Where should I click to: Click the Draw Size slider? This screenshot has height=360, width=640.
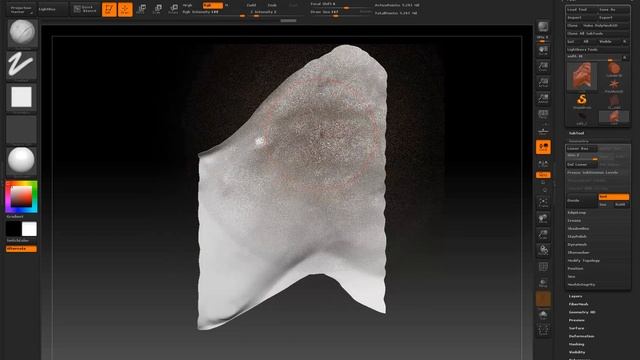341,13
